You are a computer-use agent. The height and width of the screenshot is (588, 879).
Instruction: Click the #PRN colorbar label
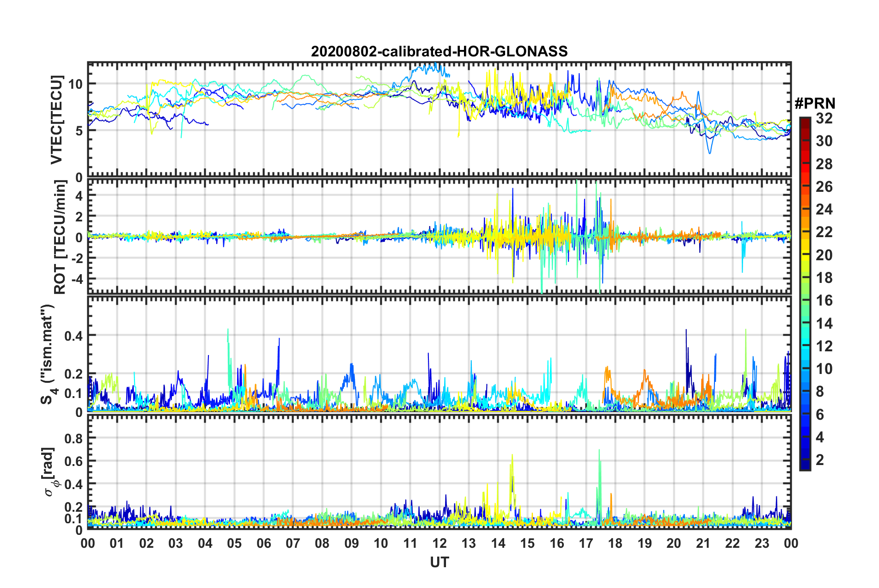click(815, 104)
